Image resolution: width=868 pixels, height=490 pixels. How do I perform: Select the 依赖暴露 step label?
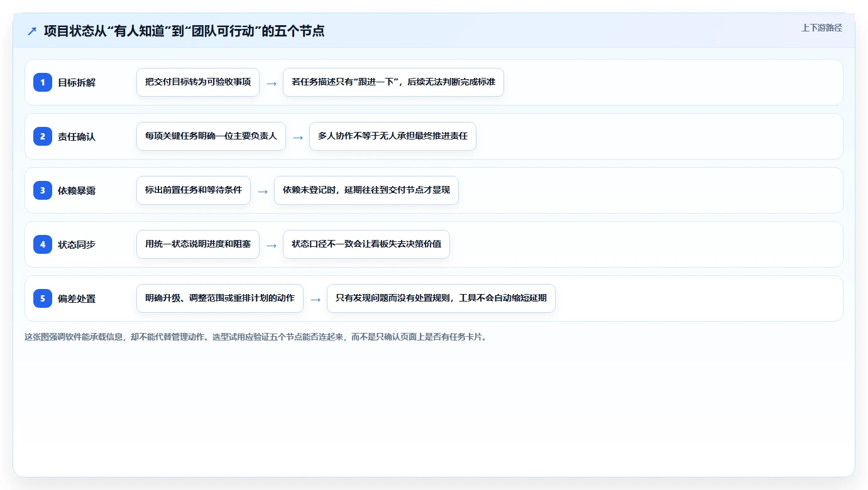77,190
